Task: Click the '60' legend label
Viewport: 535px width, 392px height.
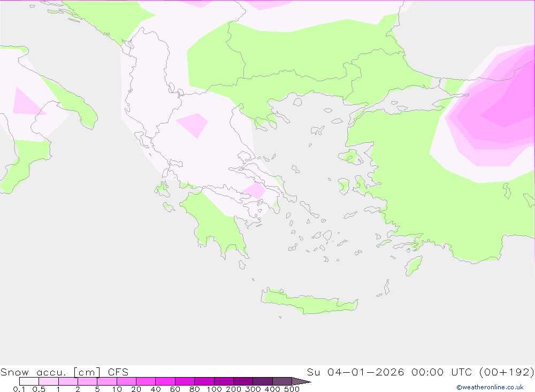Action: tap(175, 389)
